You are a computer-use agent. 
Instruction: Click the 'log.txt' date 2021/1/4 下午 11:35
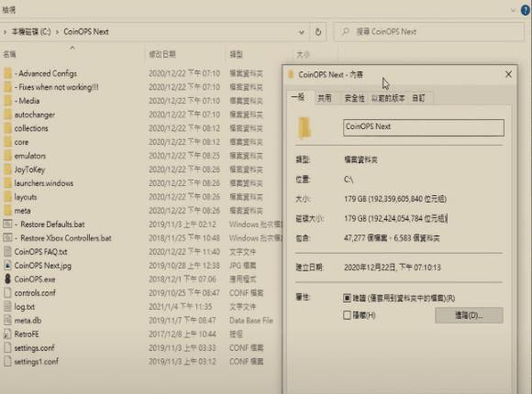[180, 307]
